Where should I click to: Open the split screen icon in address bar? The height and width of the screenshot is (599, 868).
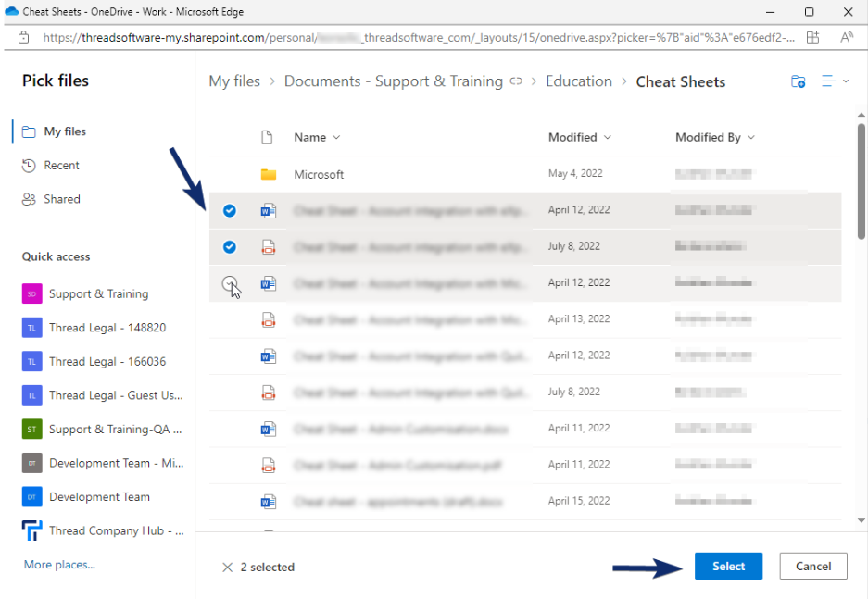click(x=812, y=38)
